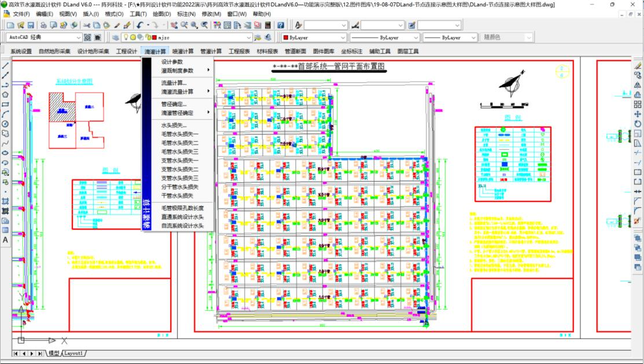Image resolution: width=644 pixels, height=364 pixels.
Task: Click the Save icon in toolbar
Action: (x=31, y=25)
